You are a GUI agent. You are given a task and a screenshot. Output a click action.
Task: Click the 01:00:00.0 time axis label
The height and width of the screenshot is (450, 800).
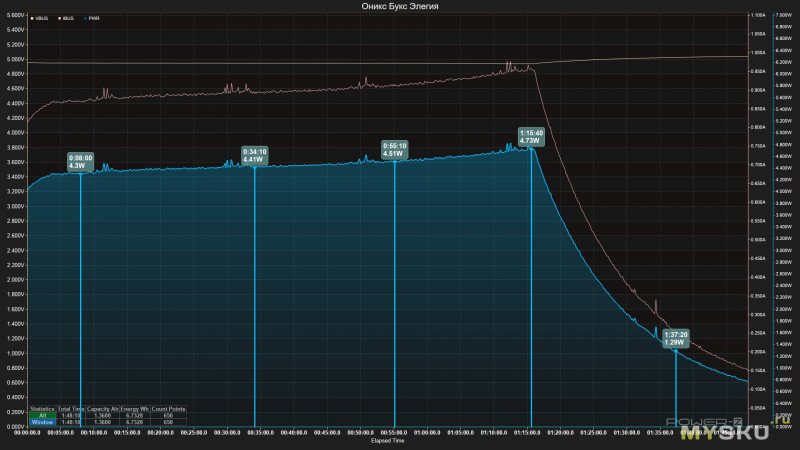point(427,433)
